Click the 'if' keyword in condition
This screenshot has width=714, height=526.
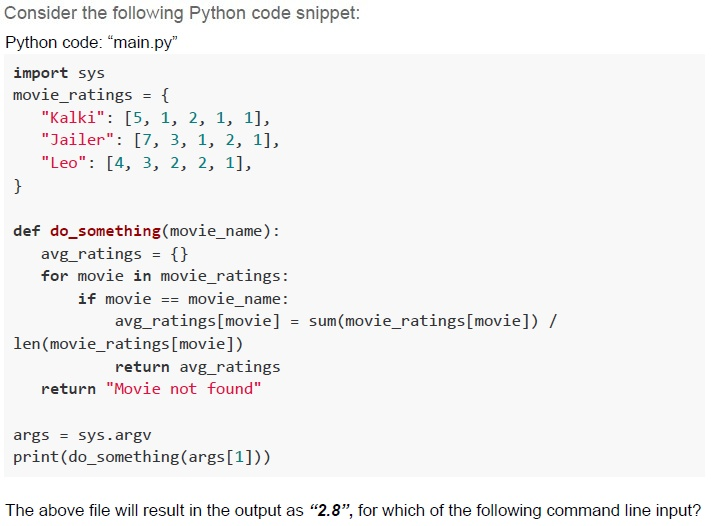pos(87,299)
